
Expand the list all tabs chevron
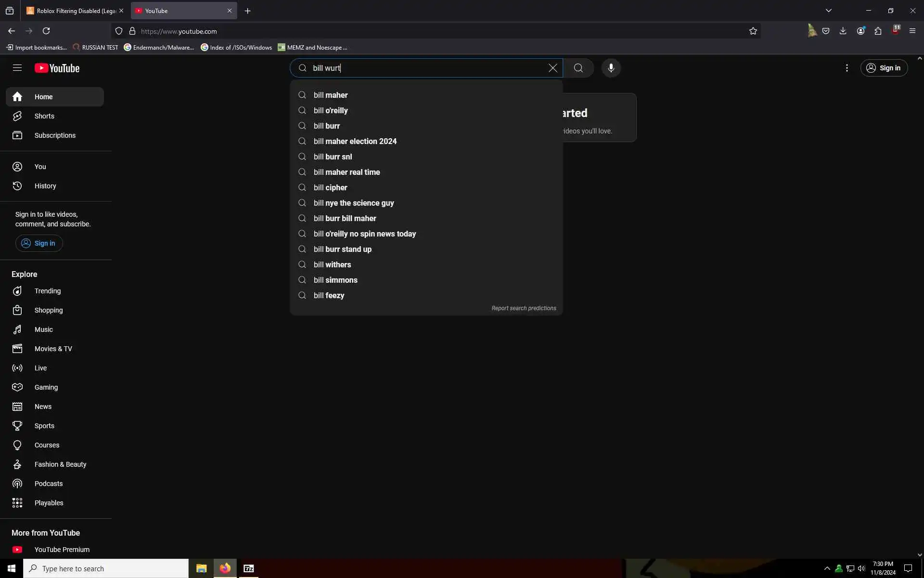pyautogui.click(x=828, y=11)
